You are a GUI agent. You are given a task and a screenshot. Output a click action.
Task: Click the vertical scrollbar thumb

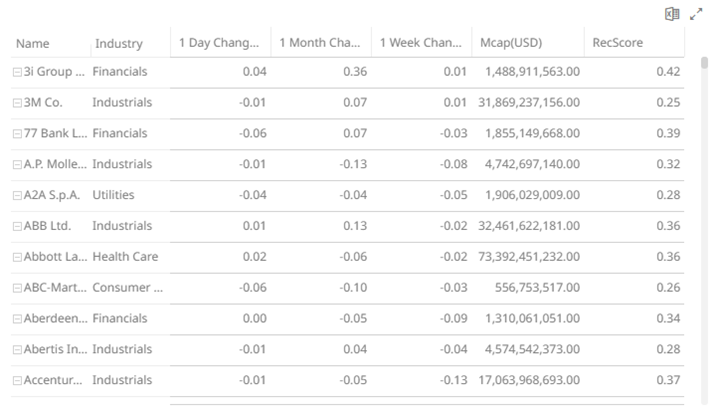(x=705, y=63)
